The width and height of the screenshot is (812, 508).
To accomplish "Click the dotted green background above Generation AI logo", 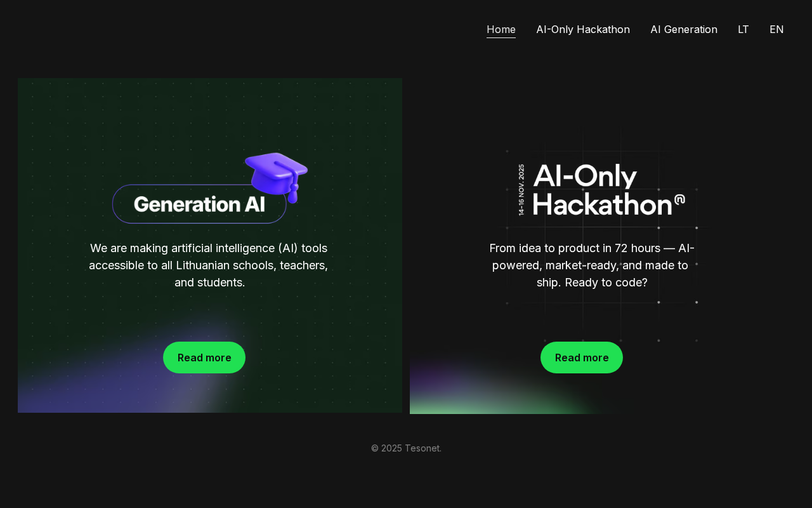I will (209, 114).
